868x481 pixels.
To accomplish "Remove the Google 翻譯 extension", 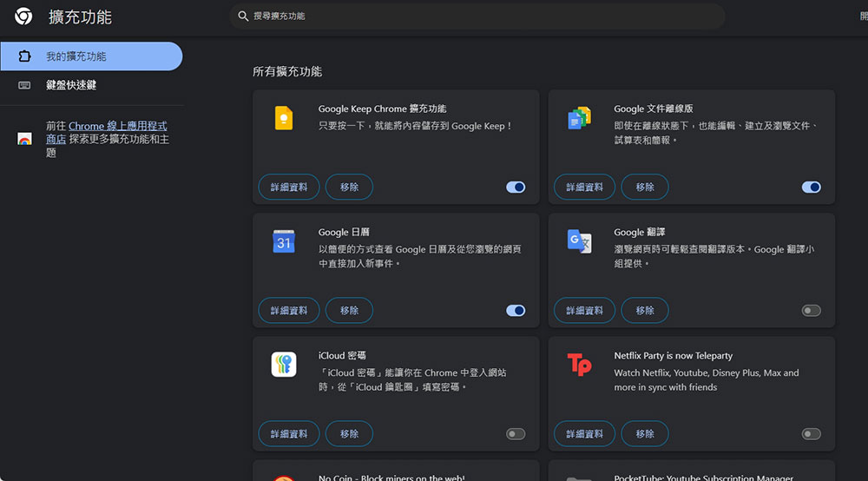I will [x=645, y=311].
